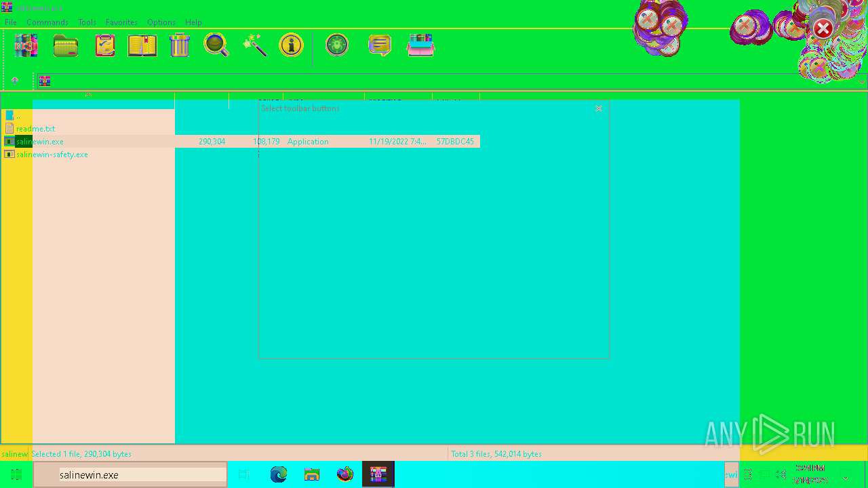The width and height of the screenshot is (868, 488).
Task: Click the 108,179 packed size cell
Action: (266, 142)
